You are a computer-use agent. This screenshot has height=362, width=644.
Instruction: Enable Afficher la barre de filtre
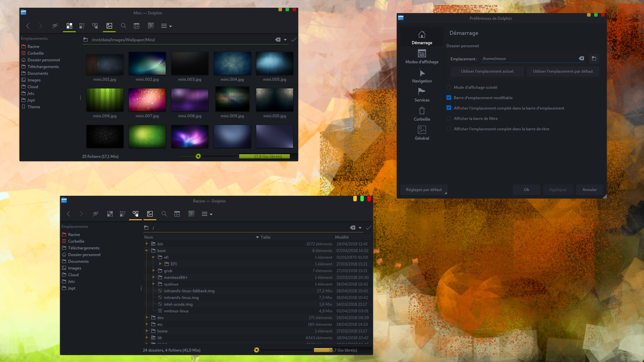[x=449, y=119]
